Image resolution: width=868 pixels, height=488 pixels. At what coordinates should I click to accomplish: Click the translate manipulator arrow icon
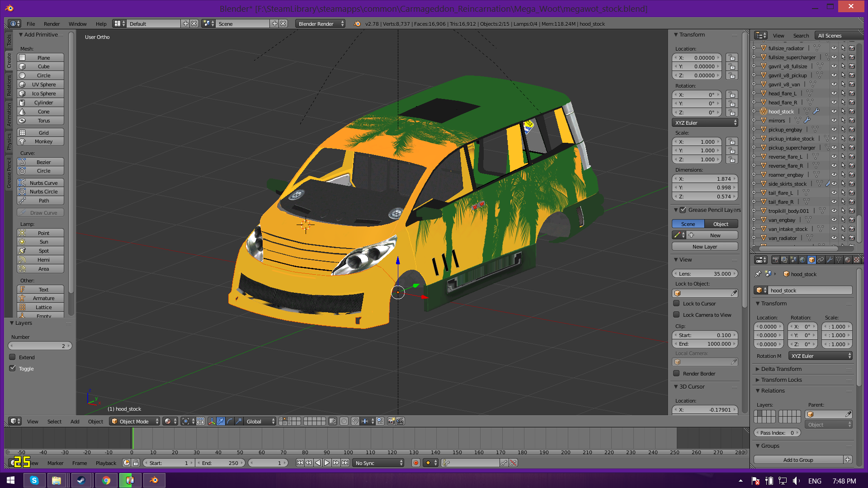pos(221,421)
